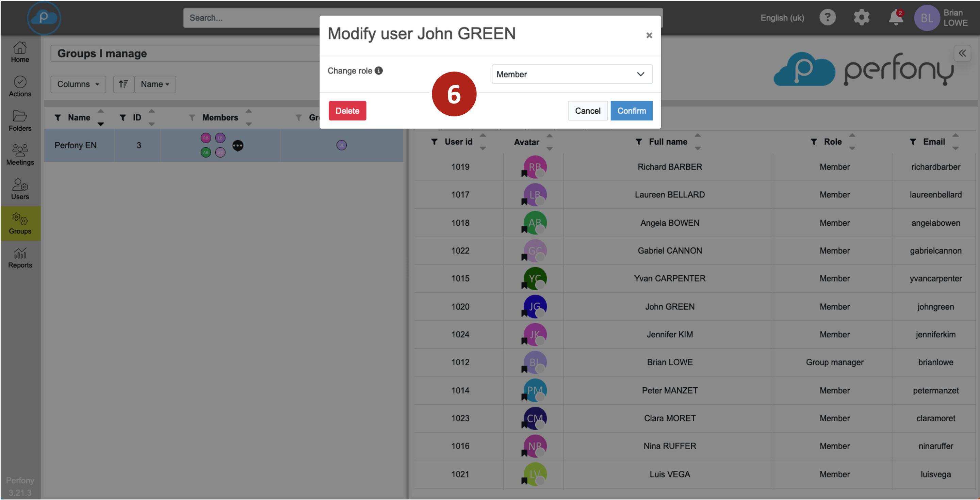980x500 pixels.
Task: Click the Change role info icon
Action: point(378,71)
